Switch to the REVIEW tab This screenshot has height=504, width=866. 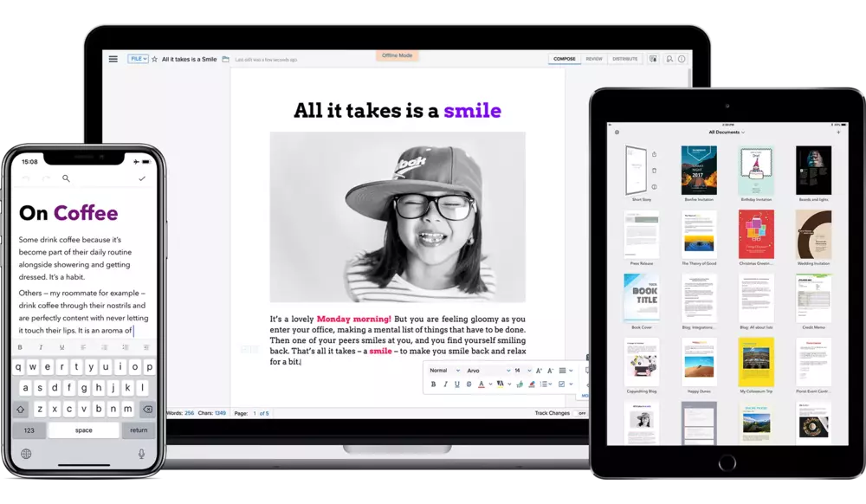tap(594, 59)
